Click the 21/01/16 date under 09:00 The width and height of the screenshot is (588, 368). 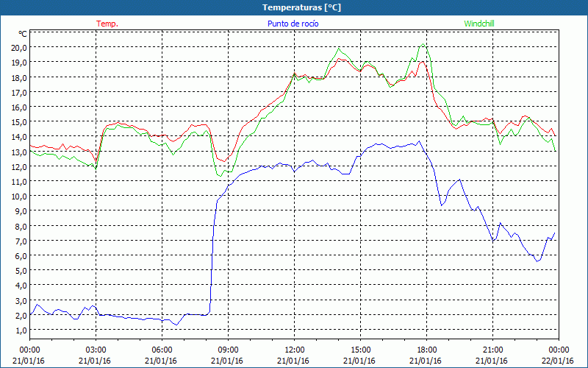[x=227, y=361]
